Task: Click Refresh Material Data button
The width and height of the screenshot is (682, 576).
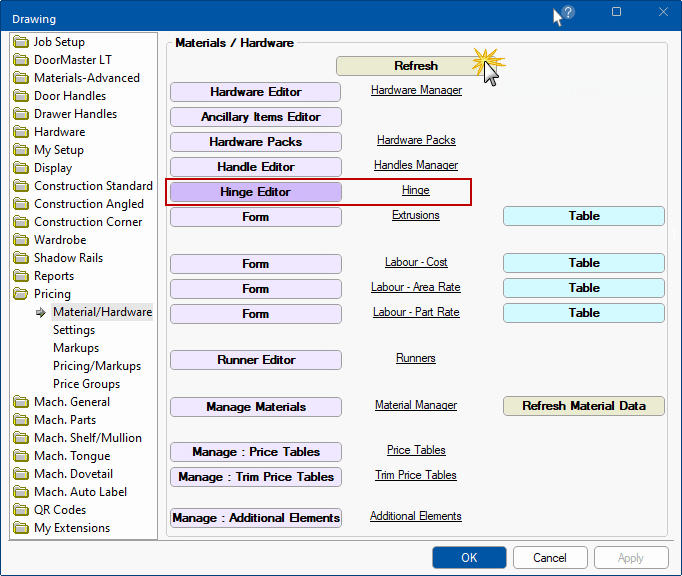Action: pyautogui.click(x=584, y=406)
